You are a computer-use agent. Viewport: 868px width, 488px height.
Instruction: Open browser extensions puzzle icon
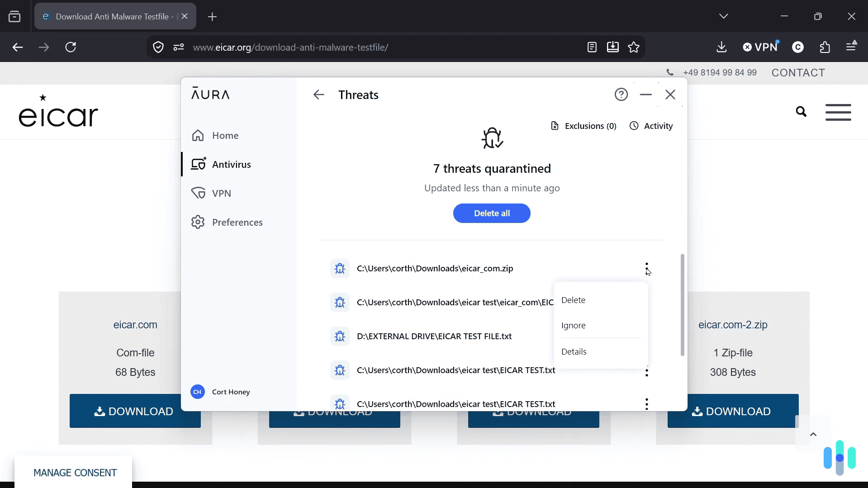click(x=825, y=47)
